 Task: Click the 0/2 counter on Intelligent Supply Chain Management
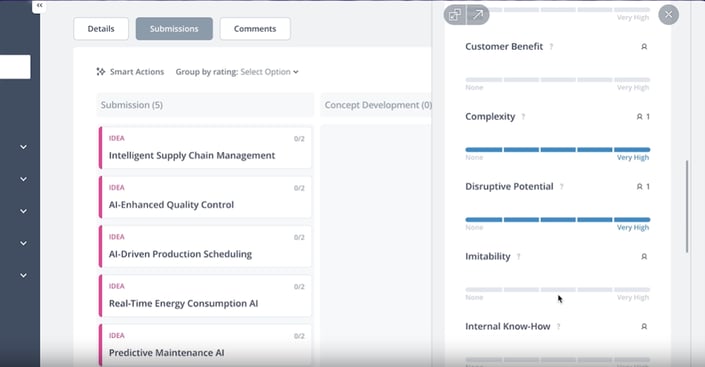(x=299, y=139)
